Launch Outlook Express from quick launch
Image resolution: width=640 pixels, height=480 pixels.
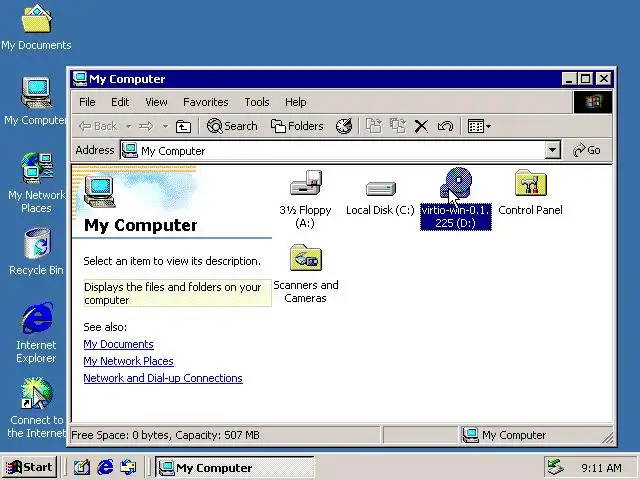(x=129, y=467)
